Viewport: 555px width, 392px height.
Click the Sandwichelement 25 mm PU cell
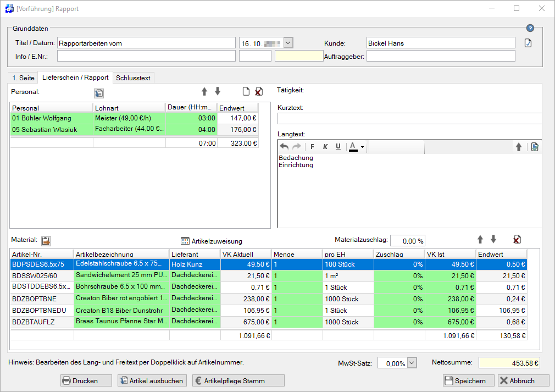pyautogui.click(x=121, y=275)
